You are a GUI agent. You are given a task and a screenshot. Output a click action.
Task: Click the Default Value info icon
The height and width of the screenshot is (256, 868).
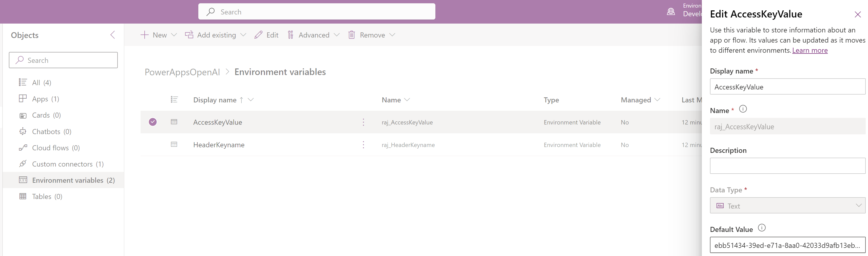(x=762, y=228)
